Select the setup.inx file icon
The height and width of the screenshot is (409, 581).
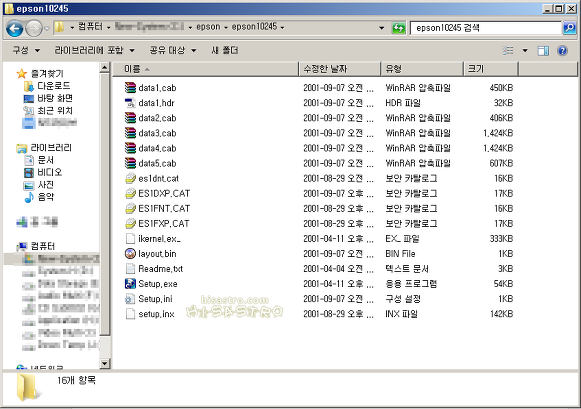point(130,314)
